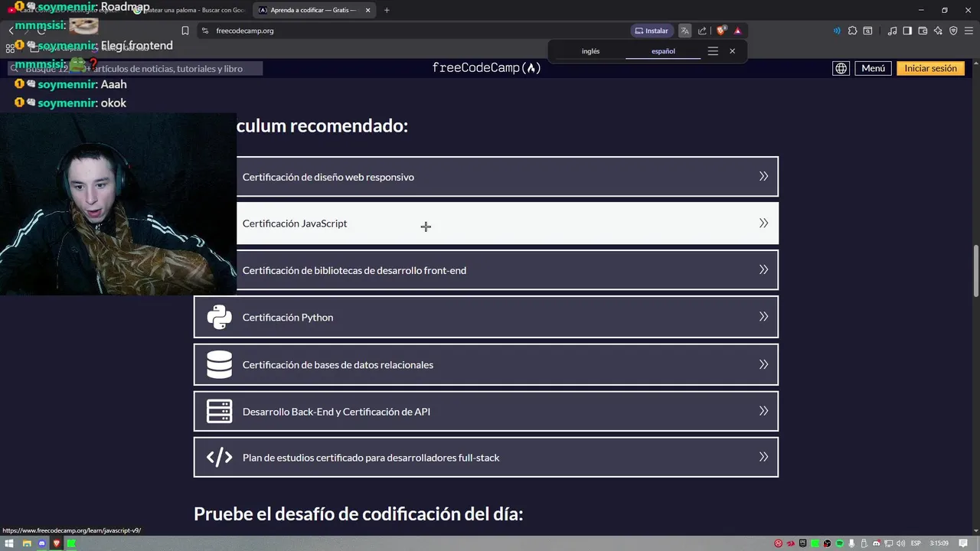Open translate popup options menu
The image size is (980, 551).
(713, 51)
